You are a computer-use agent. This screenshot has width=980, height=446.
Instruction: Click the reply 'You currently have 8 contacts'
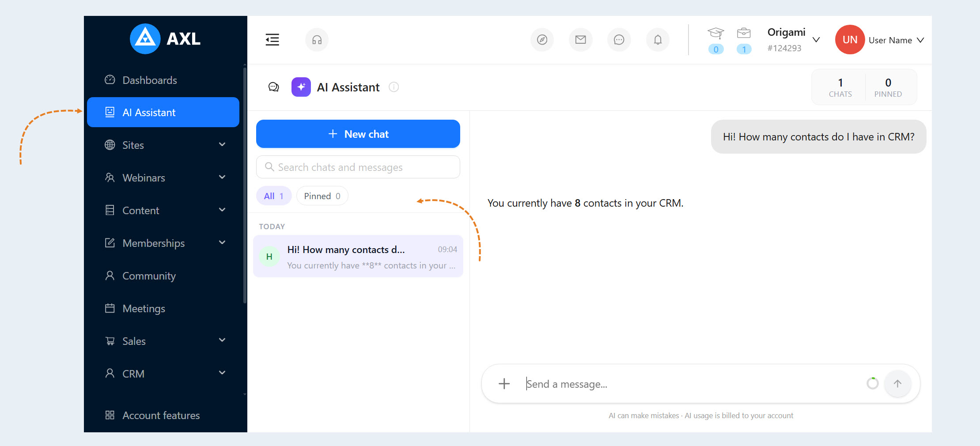tap(585, 203)
